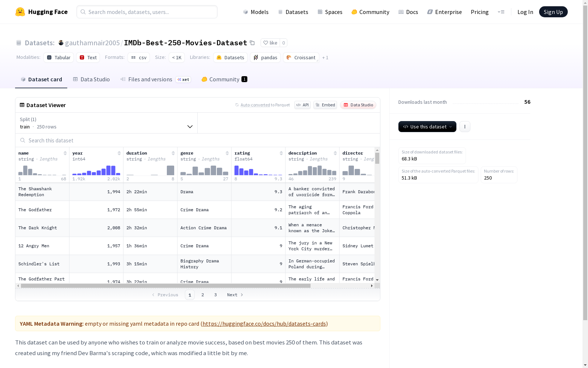Select the year histogram in column header
Viewport: 588px width, 368px height.
click(x=96, y=170)
